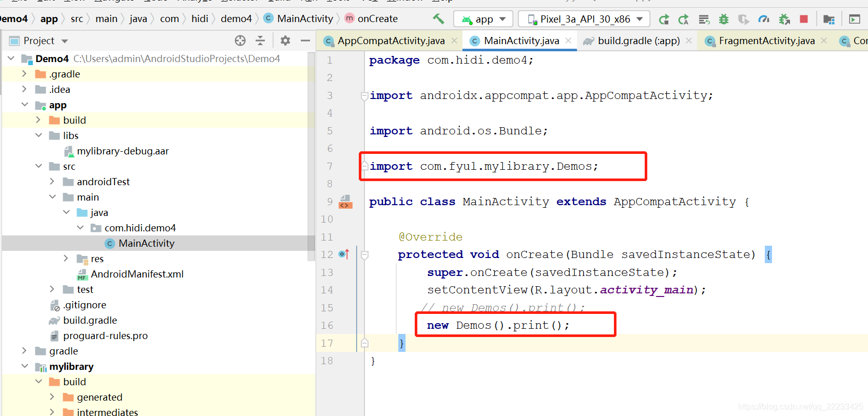868x416 pixels.
Task: Click the Apply Code Changes icon
Action: coord(704,19)
